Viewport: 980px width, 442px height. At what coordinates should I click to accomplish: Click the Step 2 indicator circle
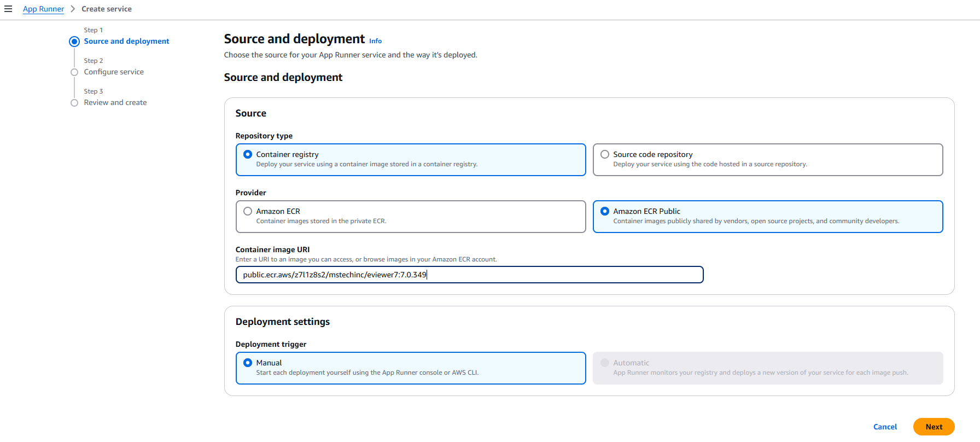point(74,72)
